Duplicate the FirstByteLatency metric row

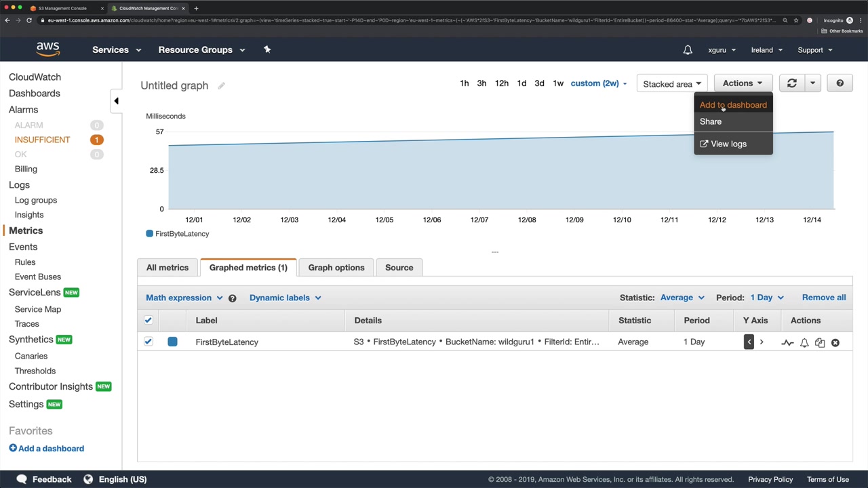point(820,343)
